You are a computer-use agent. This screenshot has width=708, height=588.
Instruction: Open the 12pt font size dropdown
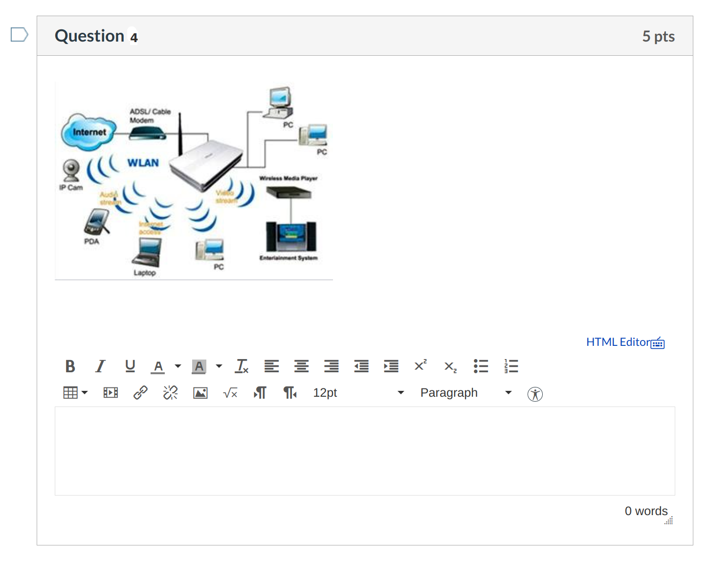[358, 393]
